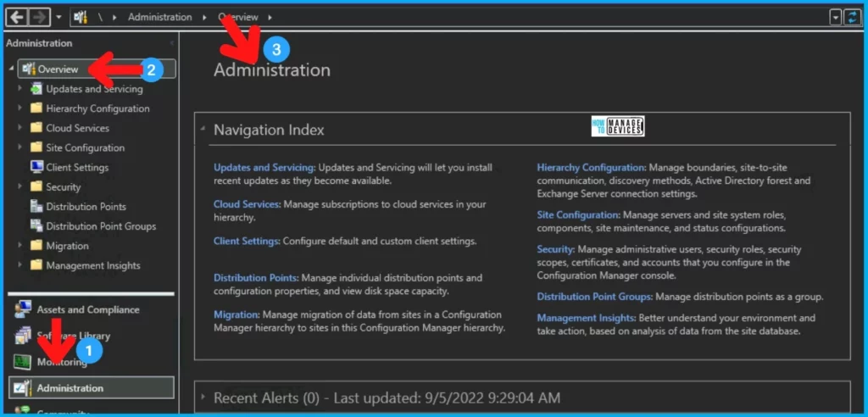The height and width of the screenshot is (417, 868).
Task: Select Administration in the breadcrumb path
Action: click(160, 17)
